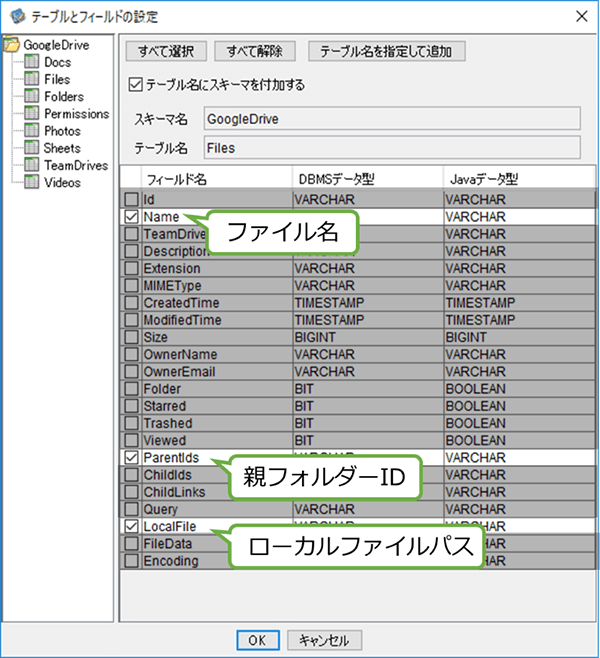Confirm with the OK button
This screenshot has width=600, height=658.
coord(258,640)
